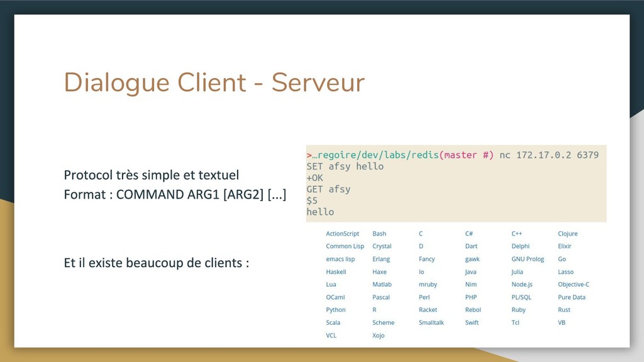Select the Dialogue Client - Serveur title
The height and width of the screenshot is (362, 644).
pyautogui.click(x=214, y=82)
